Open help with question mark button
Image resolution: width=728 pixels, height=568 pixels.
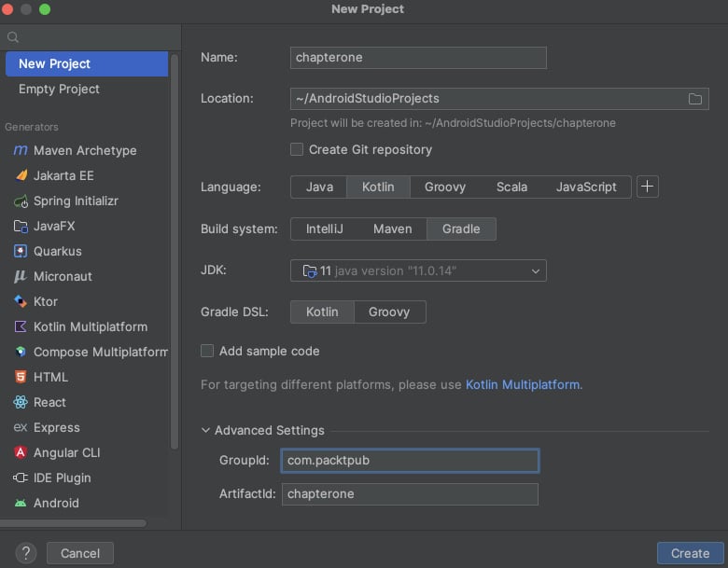pyautogui.click(x=26, y=553)
